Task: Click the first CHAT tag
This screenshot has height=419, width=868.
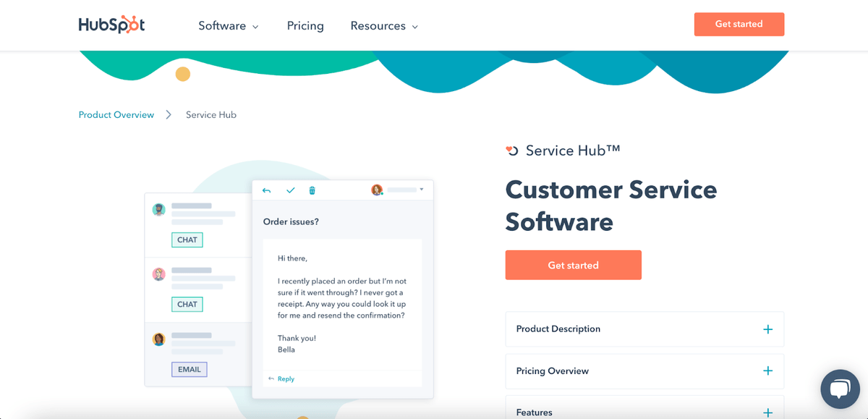Action: point(187,240)
